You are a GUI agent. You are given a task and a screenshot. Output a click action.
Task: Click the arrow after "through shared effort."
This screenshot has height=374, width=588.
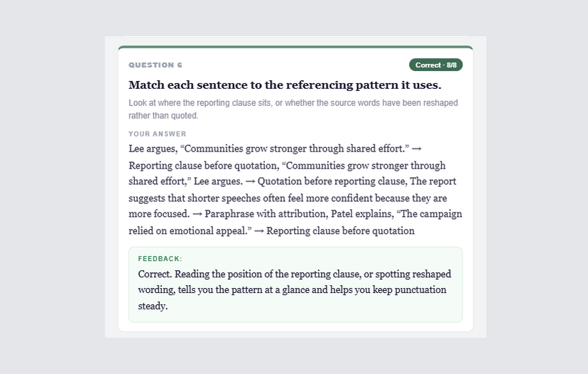pos(416,149)
